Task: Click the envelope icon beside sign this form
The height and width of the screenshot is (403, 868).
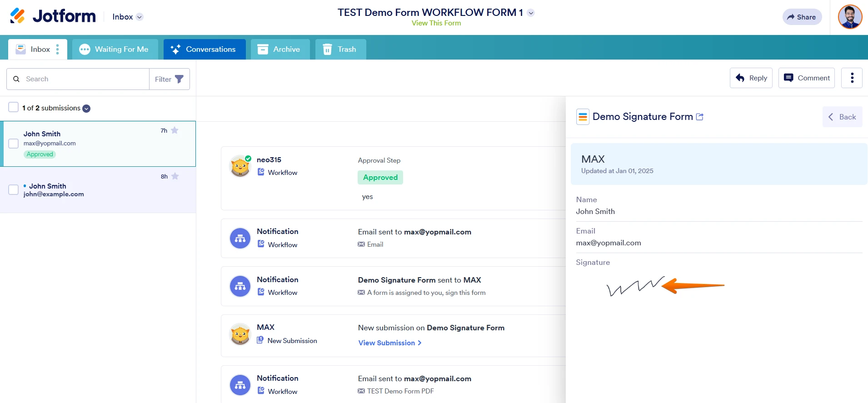Action: coord(361,293)
